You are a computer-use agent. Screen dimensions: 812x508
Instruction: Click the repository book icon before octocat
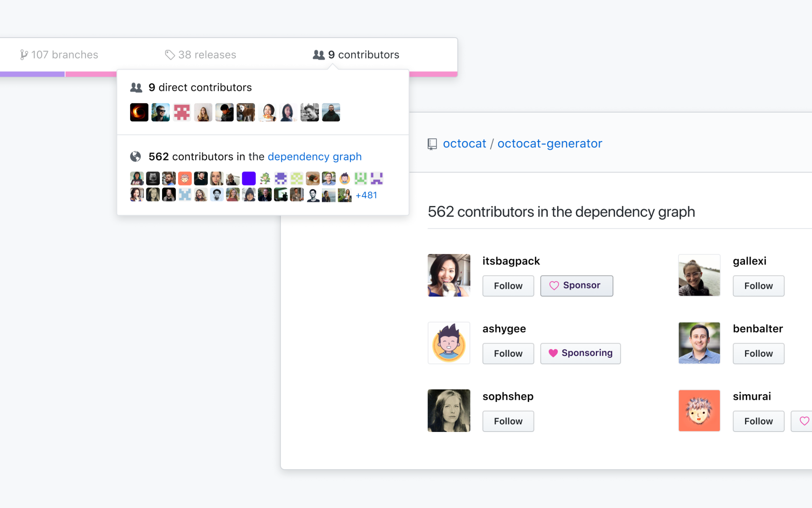[x=433, y=143]
